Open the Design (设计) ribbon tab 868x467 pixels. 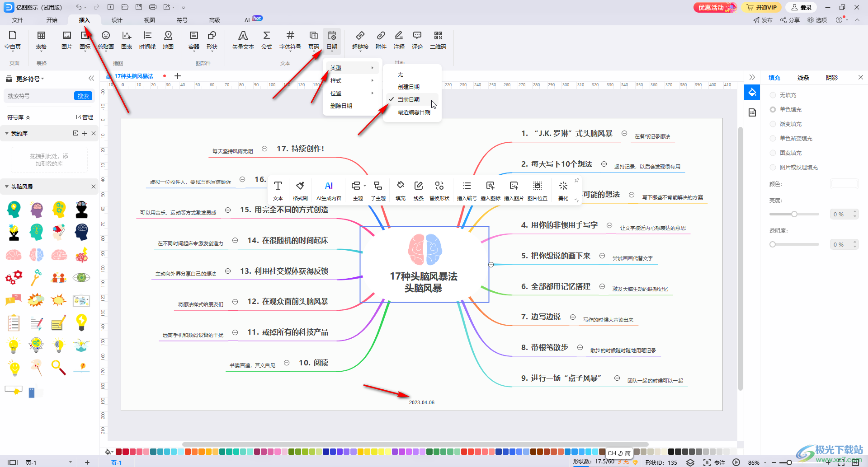click(x=117, y=20)
